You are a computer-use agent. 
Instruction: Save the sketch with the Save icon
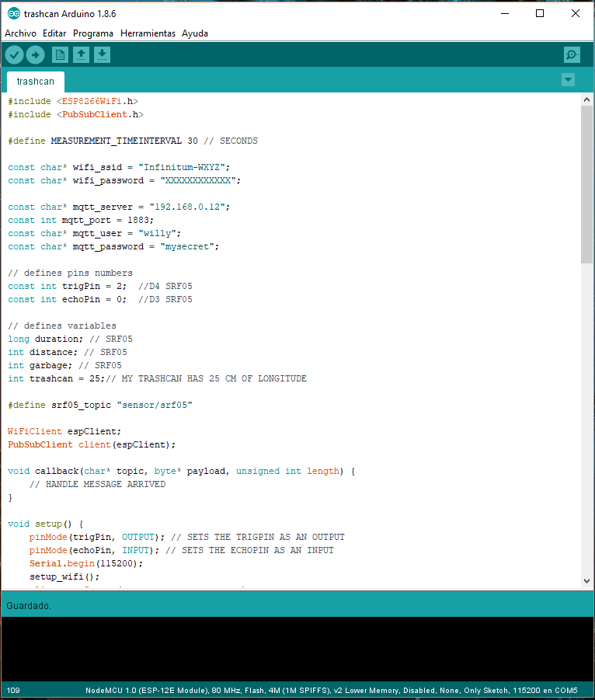102,54
